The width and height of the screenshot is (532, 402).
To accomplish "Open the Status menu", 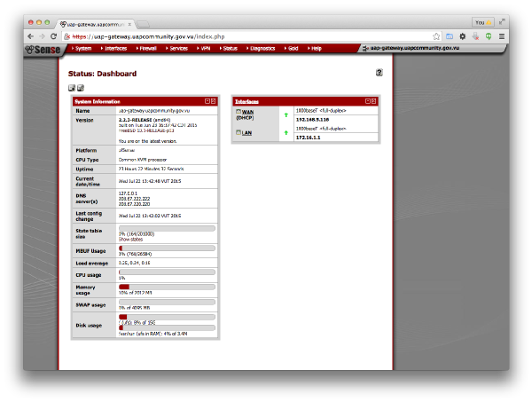I will point(229,49).
